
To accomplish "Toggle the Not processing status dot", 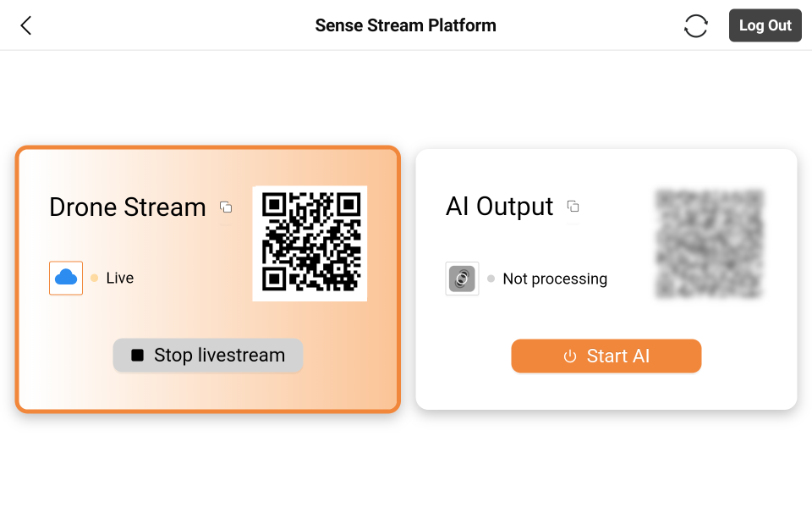I will pos(489,279).
